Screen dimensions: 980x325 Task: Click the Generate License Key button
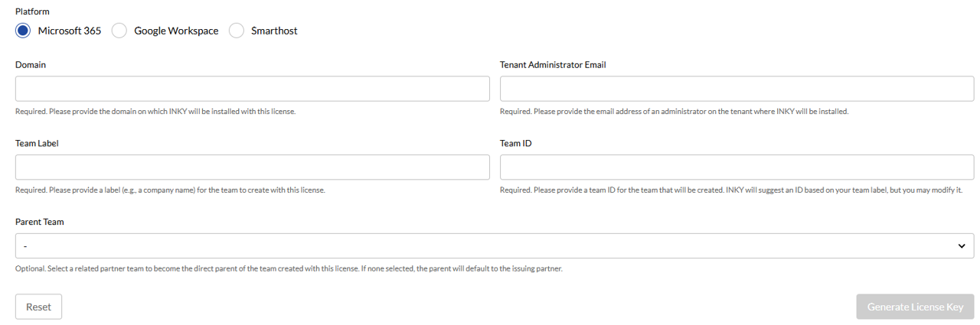pos(915,307)
